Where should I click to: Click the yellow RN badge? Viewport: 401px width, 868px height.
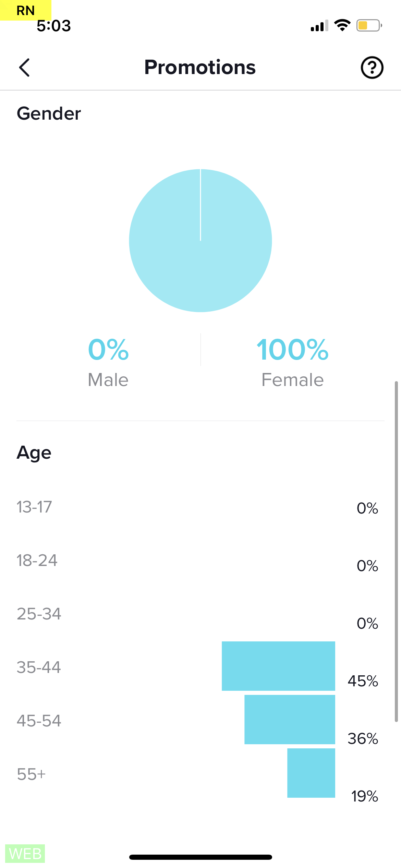click(x=25, y=10)
